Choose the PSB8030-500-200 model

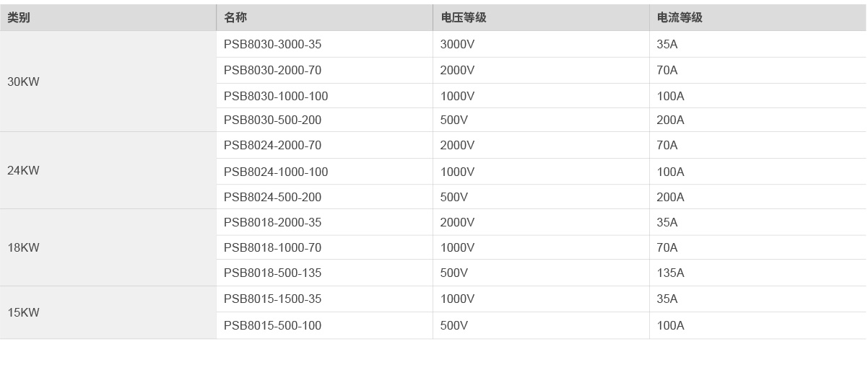272,120
